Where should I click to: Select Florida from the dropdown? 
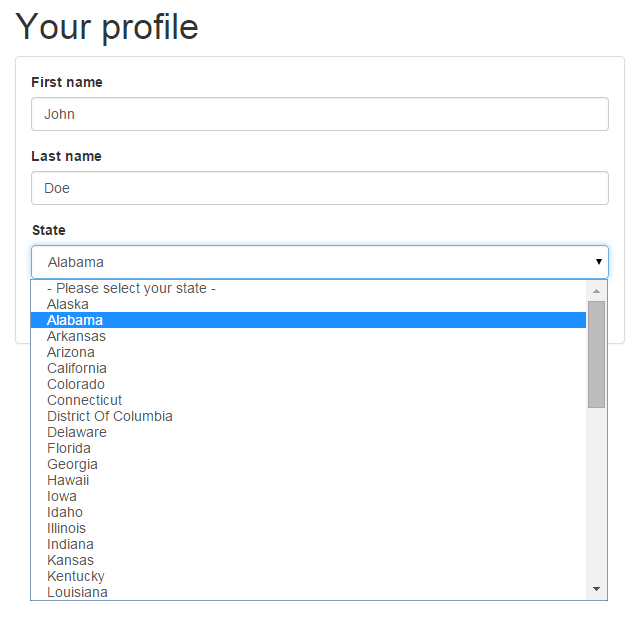click(308, 448)
